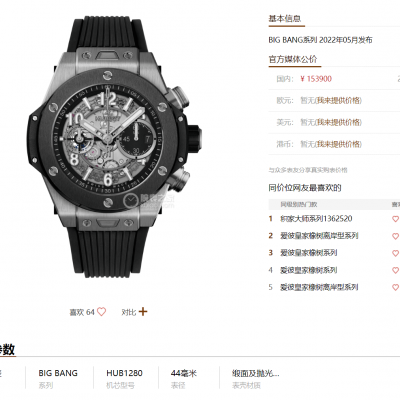Click heart icon for 积家大师系列1362520
Image resolution: width=400 pixels, height=400 pixels.
tap(395, 219)
